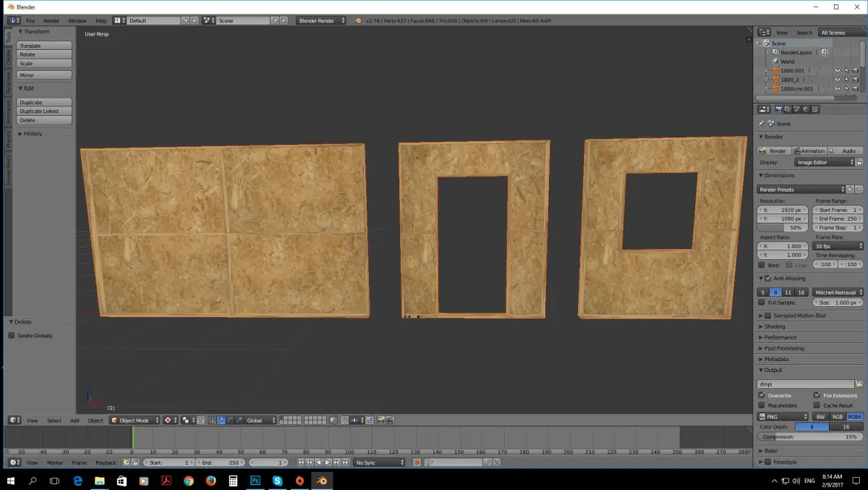
Task: Toggle the Anti-Aliasing checkbox
Action: click(x=768, y=279)
